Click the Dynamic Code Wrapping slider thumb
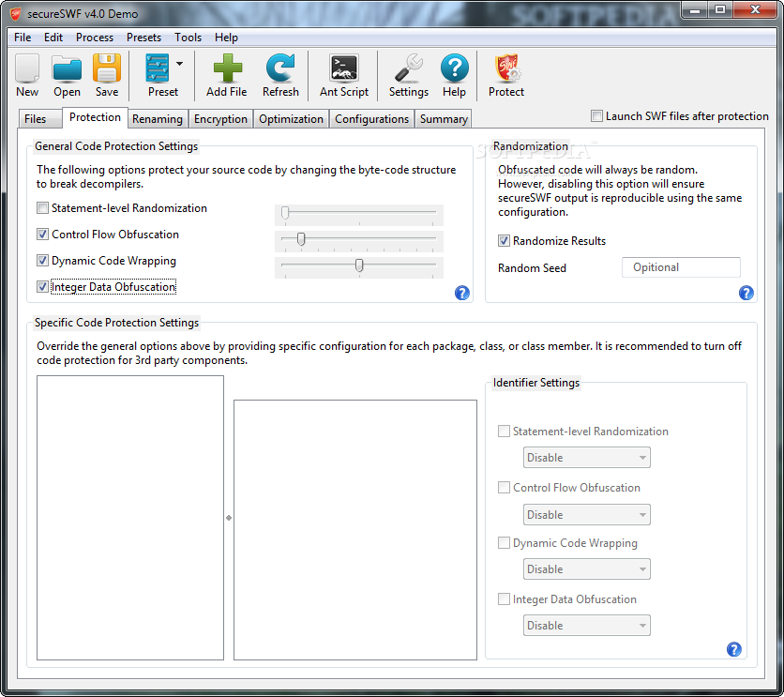The image size is (784, 697). pyautogui.click(x=359, y=265)
